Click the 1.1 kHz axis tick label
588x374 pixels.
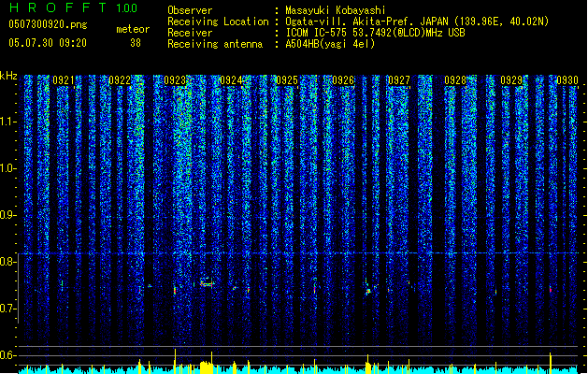point(7,122)
